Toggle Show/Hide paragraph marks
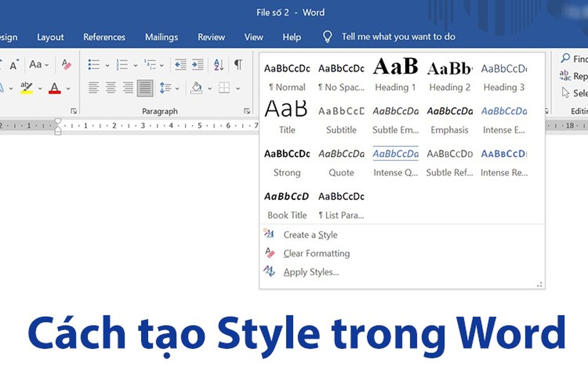 238,65
